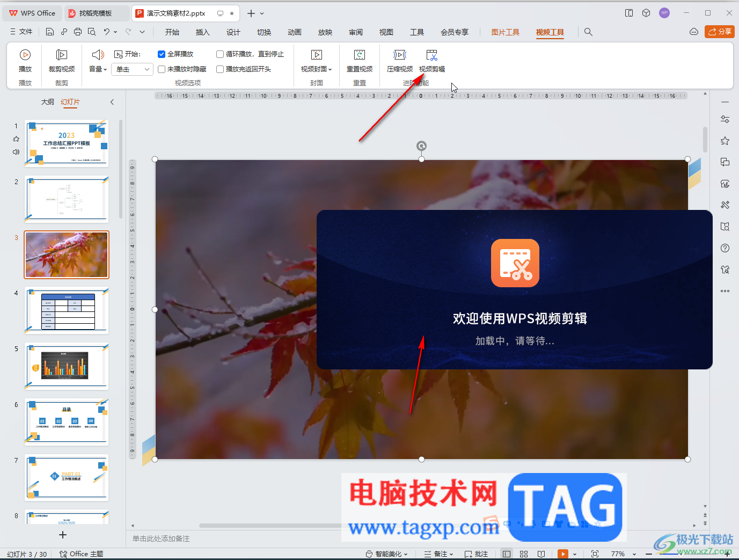Screen dimensions: 739x560
Task: Click the zoom out minus button
Action: tap(648, 554)
